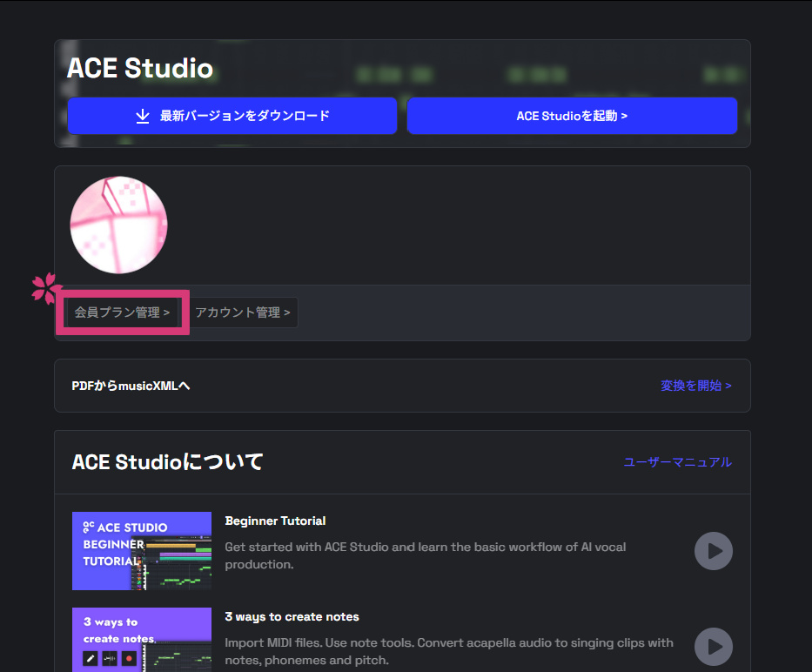Play the 3 ways to create notes video
Viewport: 812px width, 672px height.
coord(713,647)
